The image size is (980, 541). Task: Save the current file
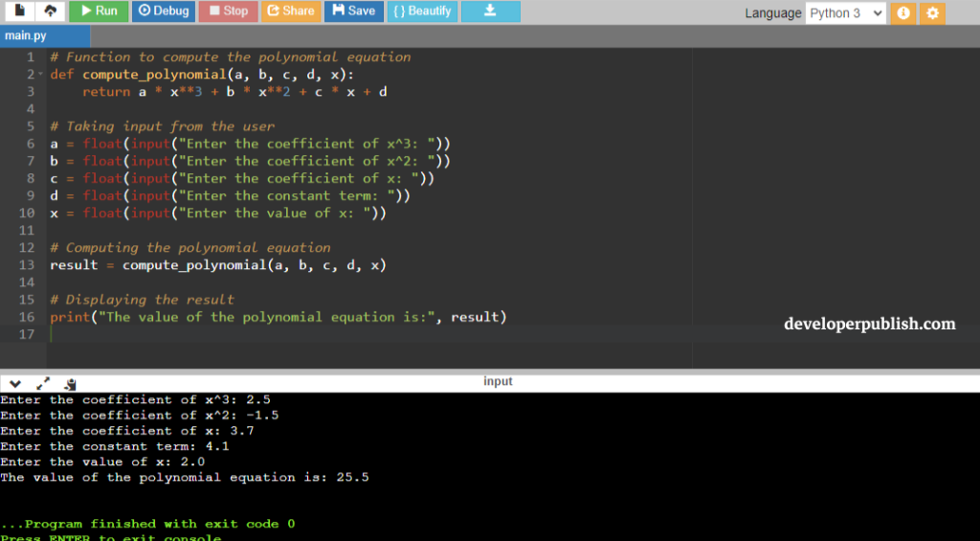tap(354, 11)
